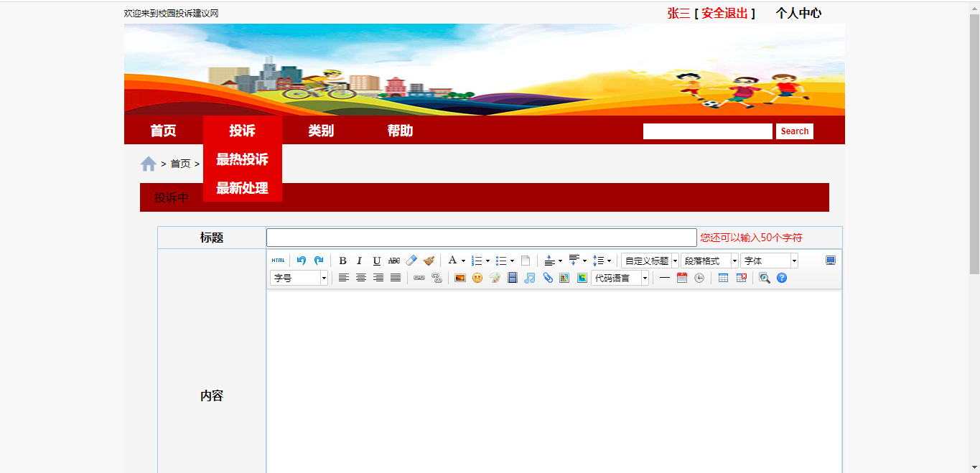980x473 pixels.
Task: Toggle italic formatting
Action: [x=360, y=261]
